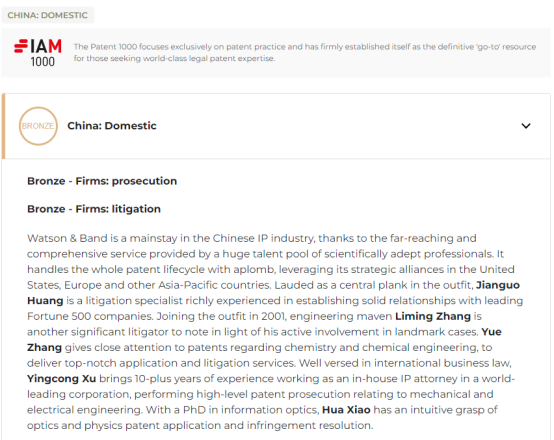Click the grey IAM Patent 1000 banner

[276, 53]
